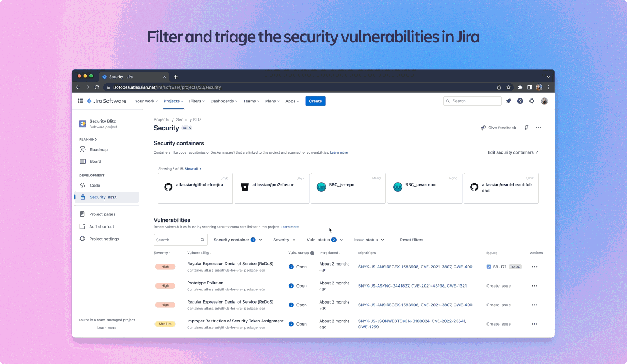Open Project settings via the gear icon
The image size is (627, 364).
(104, 239)
